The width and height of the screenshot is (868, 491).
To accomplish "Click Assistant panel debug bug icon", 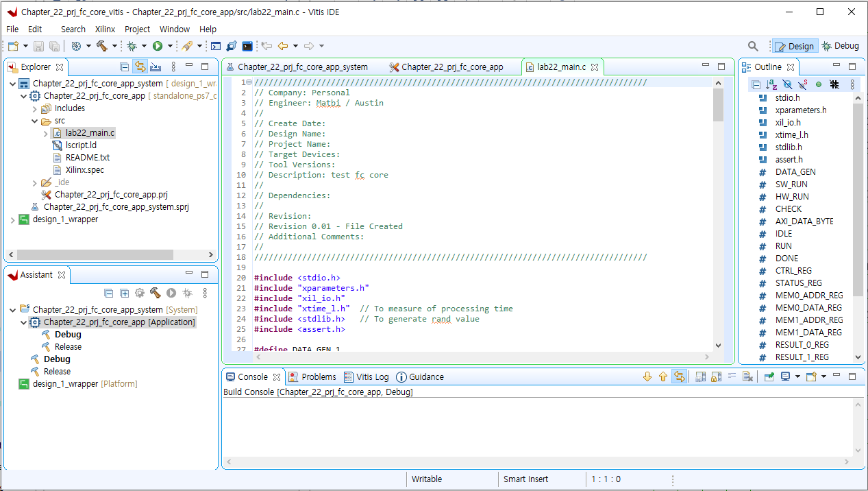I will pyautogui.click(x=187, y=293).
